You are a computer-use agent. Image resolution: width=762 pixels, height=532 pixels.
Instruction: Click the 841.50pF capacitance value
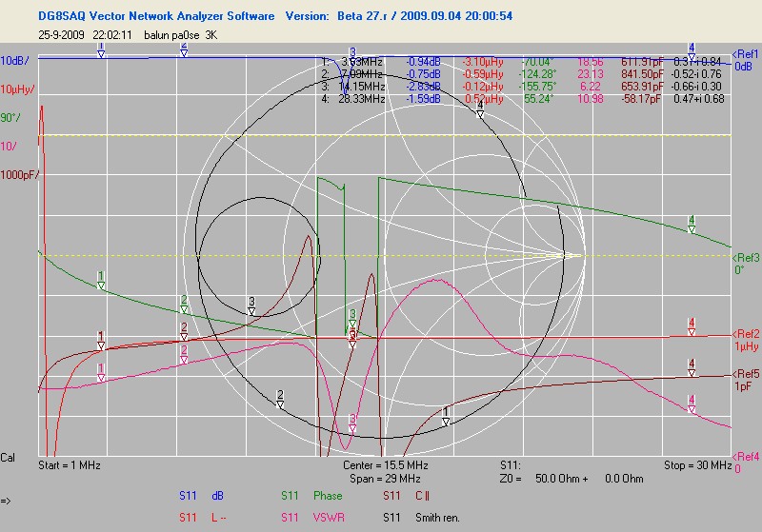(642, 74)
